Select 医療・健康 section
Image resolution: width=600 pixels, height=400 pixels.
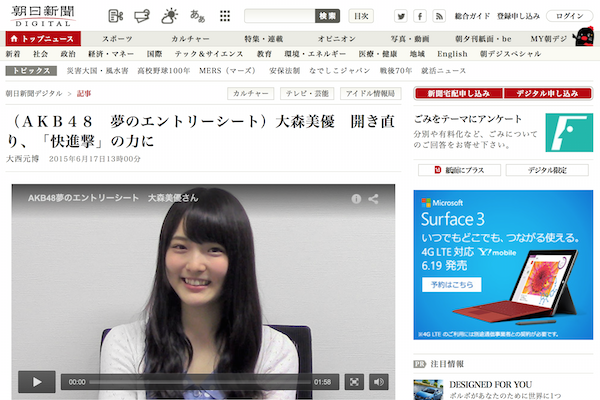click(378, 54)
